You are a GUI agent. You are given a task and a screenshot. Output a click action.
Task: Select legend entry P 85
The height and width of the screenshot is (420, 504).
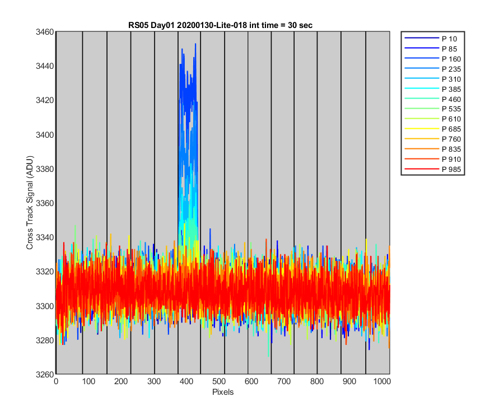(431, 49)
